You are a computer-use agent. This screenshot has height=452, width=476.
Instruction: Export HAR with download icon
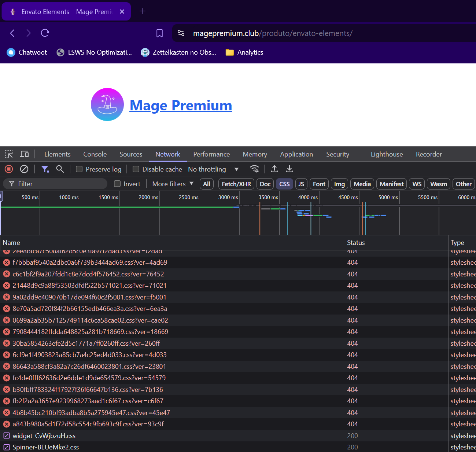(289, 169)
